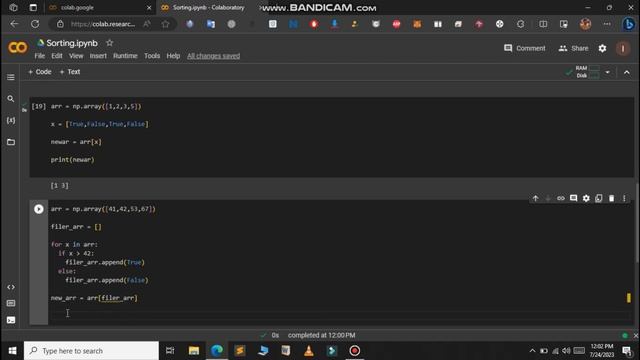Open Colab settings gear
640x360 pixels.
pos(602,48)
